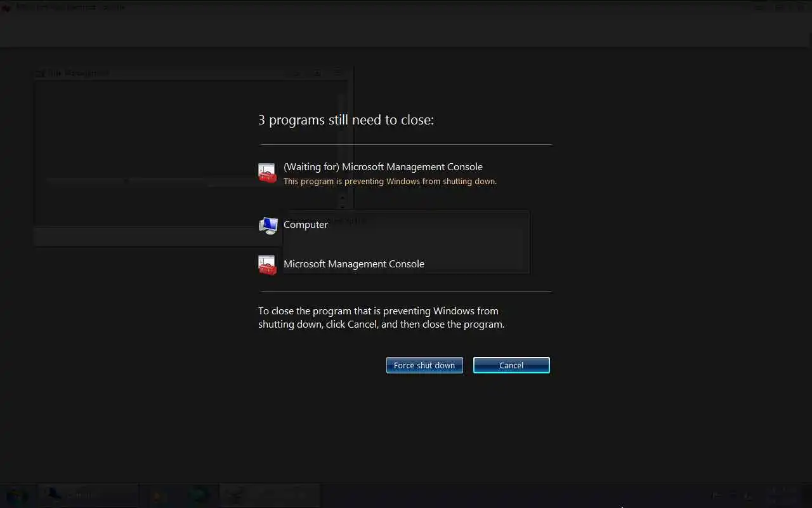Click the "Computer" entry text
Image resolution: width=812 pixels, height=508 pixels.
[306, 225]
